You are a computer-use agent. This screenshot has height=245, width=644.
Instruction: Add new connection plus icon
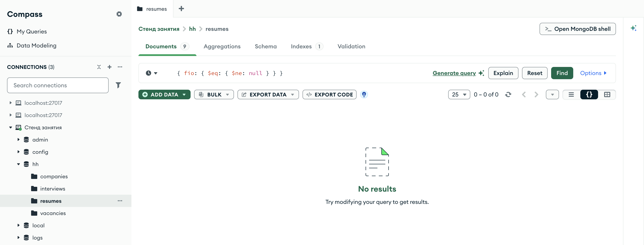[110, 67]
